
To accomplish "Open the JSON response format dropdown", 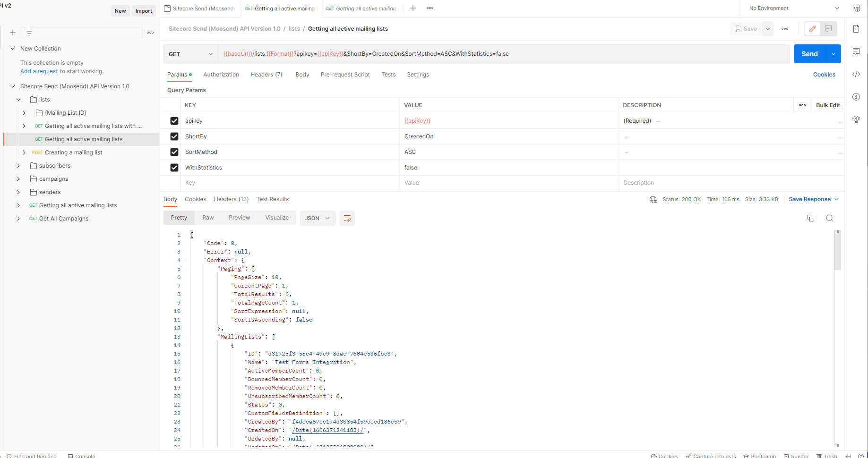I will [x=318, y=218].
